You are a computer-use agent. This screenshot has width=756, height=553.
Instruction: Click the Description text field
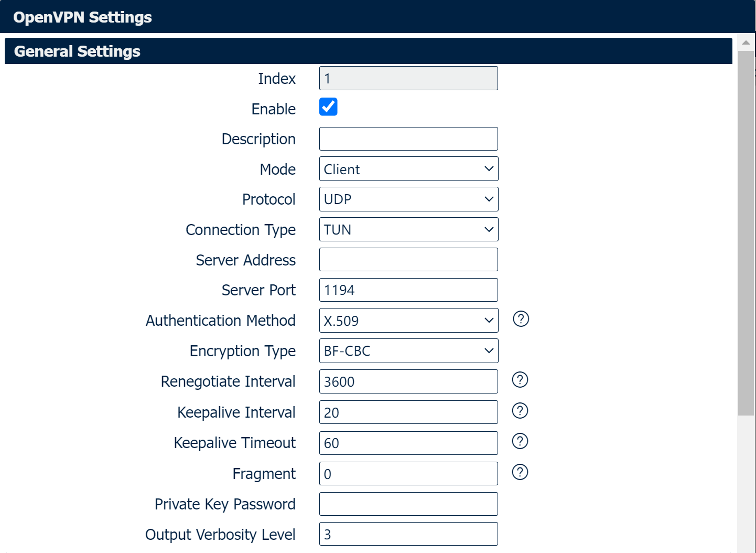coord(408,139)
